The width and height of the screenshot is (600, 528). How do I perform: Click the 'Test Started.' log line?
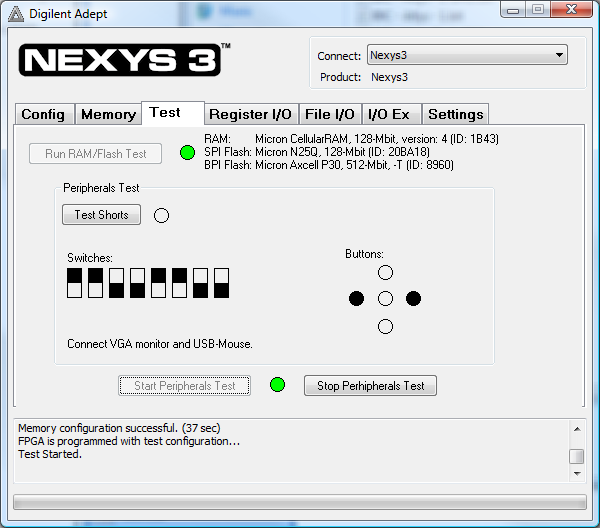click(x=50, y=454)
